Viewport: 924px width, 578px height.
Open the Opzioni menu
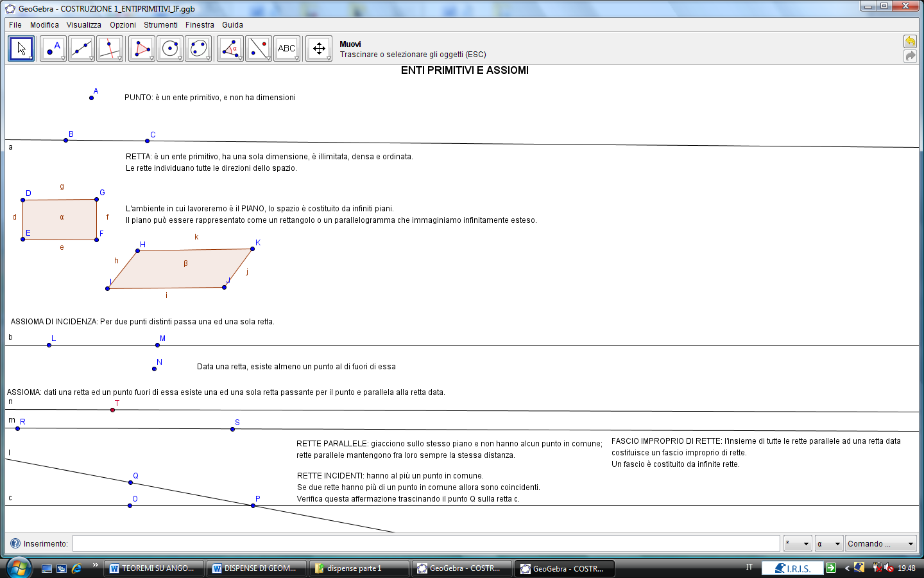click(x=123, y=25)
